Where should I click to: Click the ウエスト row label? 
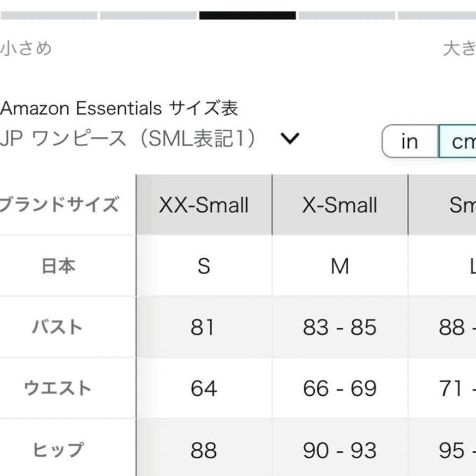[57, 388]
